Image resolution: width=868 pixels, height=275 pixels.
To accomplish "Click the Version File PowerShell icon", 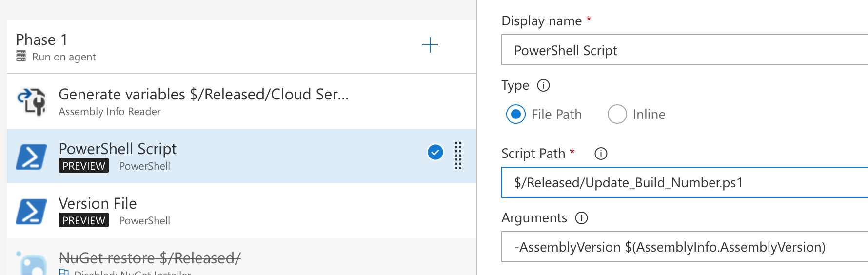I will pos(32,211).
